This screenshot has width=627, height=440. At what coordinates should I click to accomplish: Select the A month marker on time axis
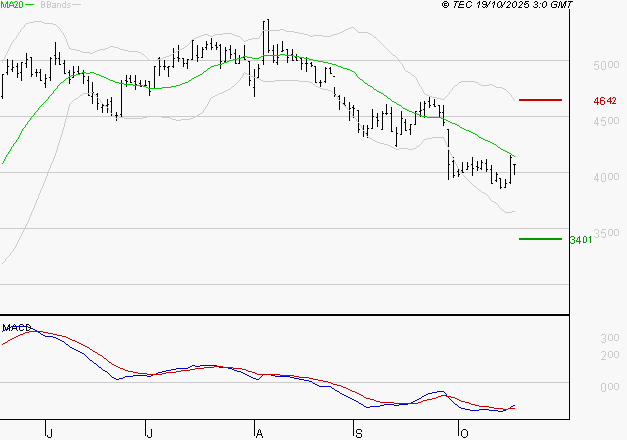point(259,432)
